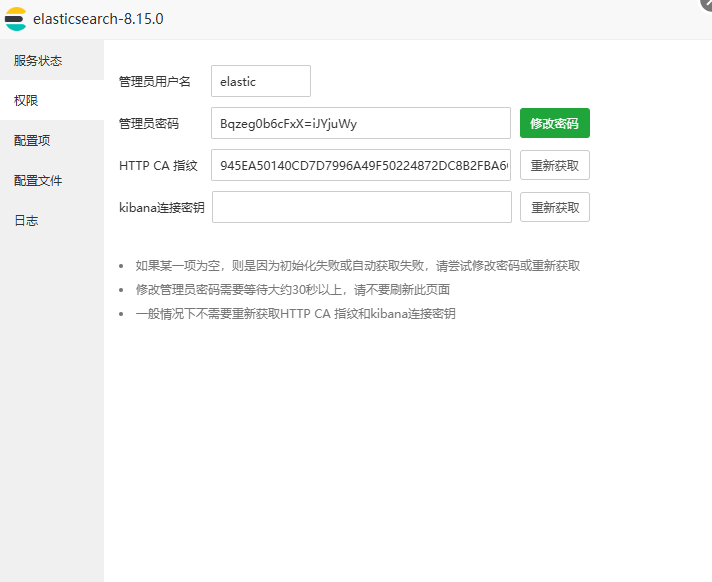
Task: Focus the HTTP CA 指纹 input field
Action: pyautogui.click(x=361, y=165)
